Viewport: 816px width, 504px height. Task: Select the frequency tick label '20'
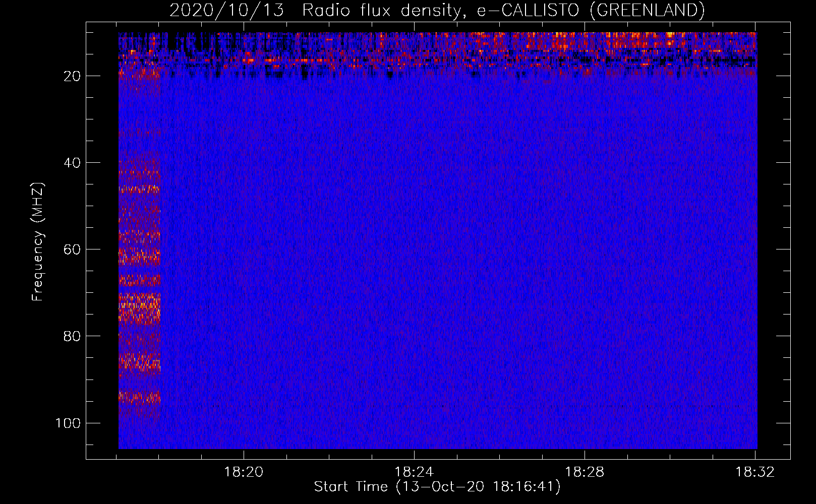[72, 76]
